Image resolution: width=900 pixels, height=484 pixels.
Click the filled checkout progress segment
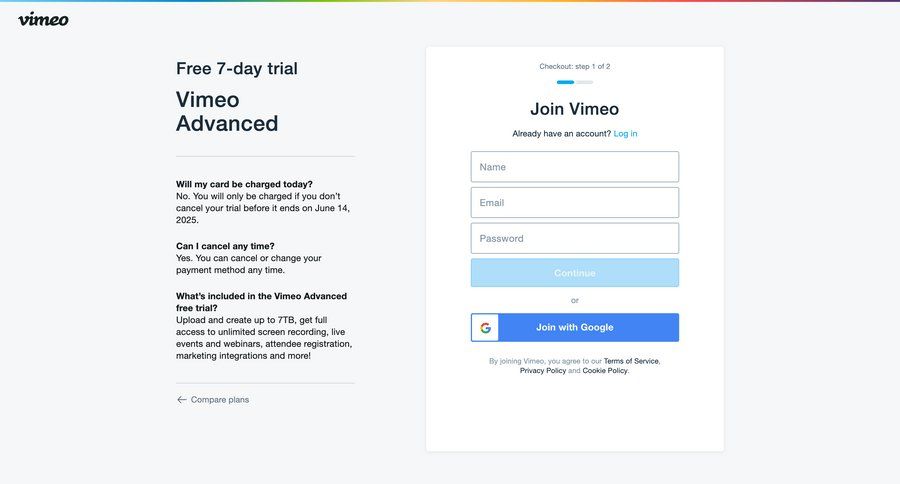click(566, 82)
